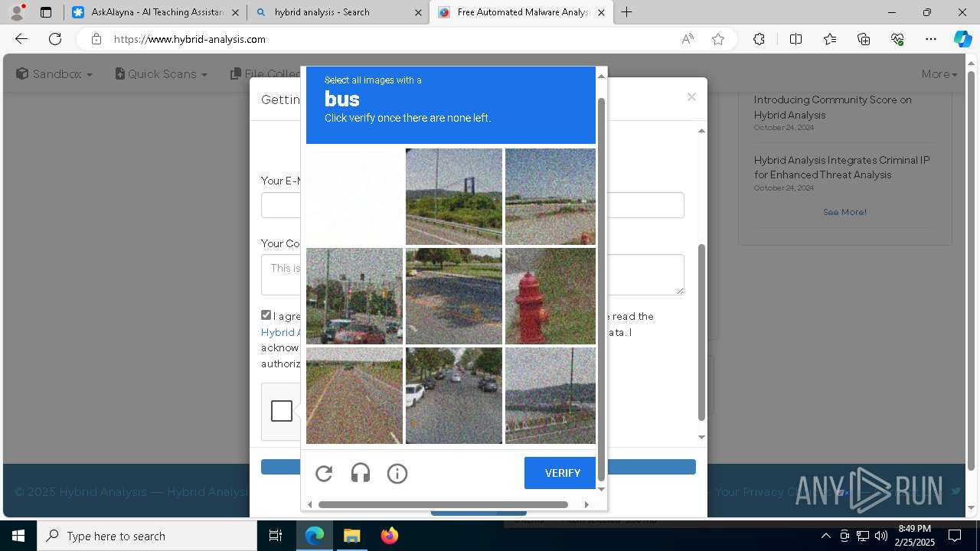980x551 pixels.
Task: Click captcha vertical scrollbar thumb
Action: pyautogui.click(x=601, y=289)
